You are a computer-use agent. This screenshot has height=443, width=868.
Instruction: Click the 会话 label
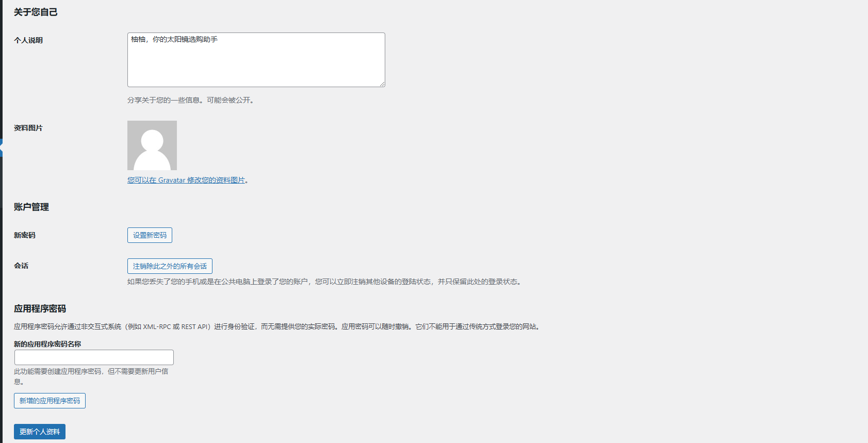(x=21, y=266)
